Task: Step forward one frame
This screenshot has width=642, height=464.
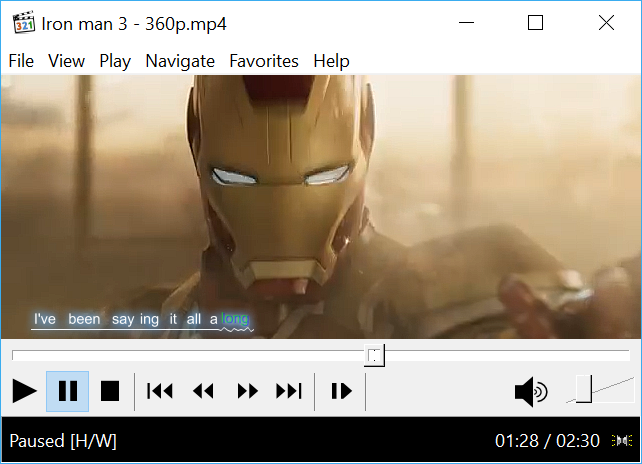Action: pos(341,391)
